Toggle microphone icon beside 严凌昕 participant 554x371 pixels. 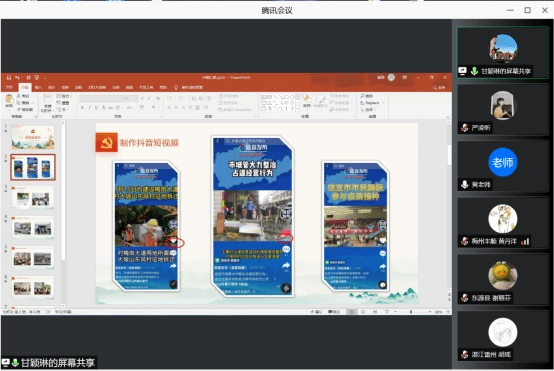click(x=465, y=128)
